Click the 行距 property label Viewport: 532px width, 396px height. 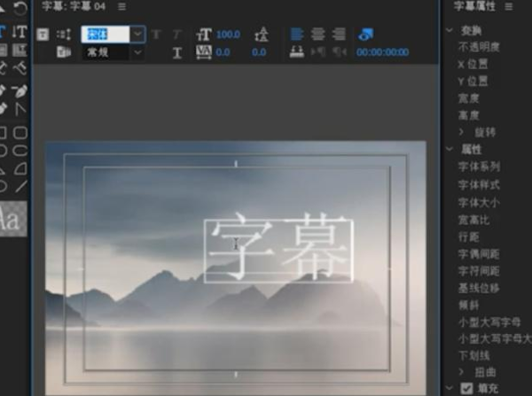click(x=468, y=237)
